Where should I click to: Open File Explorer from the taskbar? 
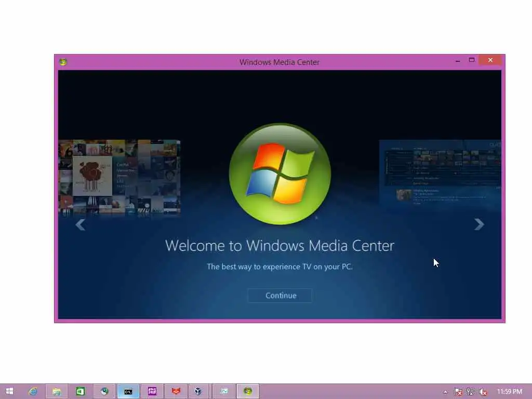(57, 391)
